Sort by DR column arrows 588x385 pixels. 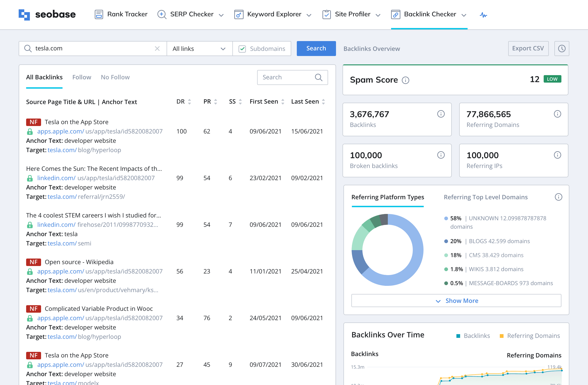coord(189,101)
